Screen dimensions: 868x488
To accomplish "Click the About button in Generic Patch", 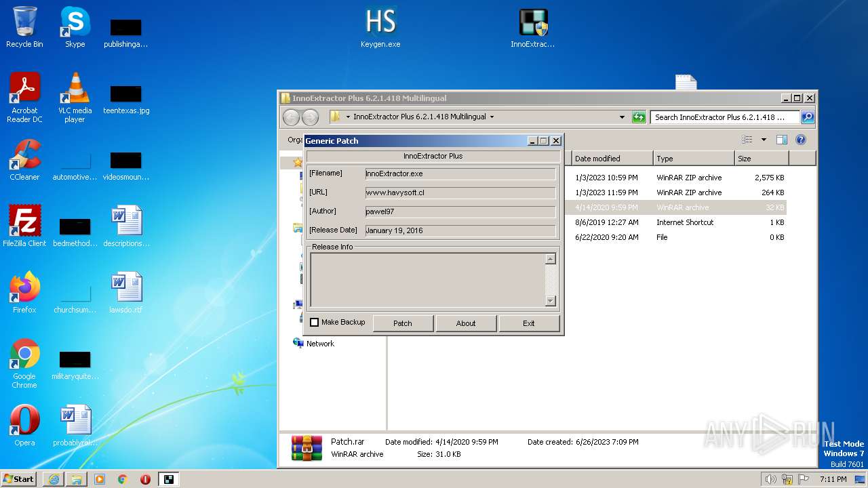I will (x=466, y=323).
